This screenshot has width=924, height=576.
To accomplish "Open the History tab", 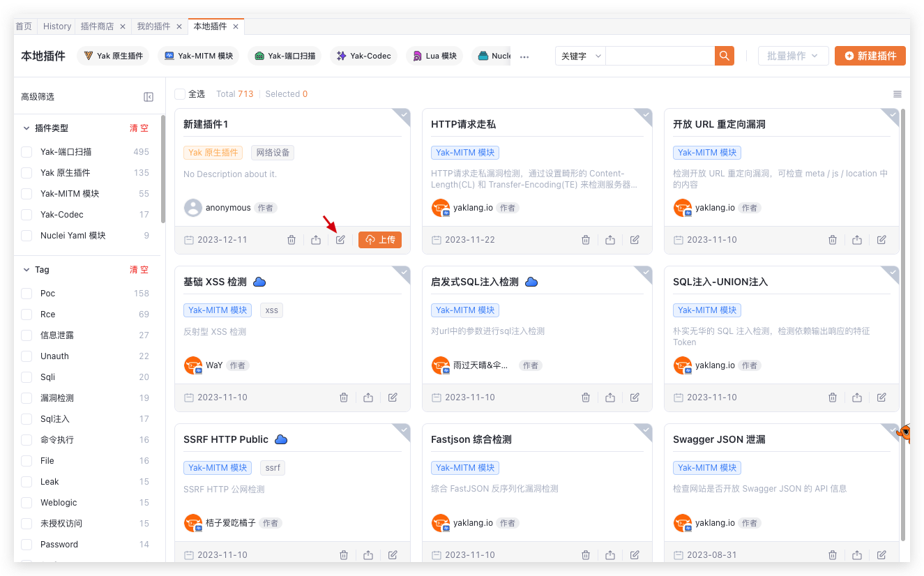I will (x=57, y=26).
